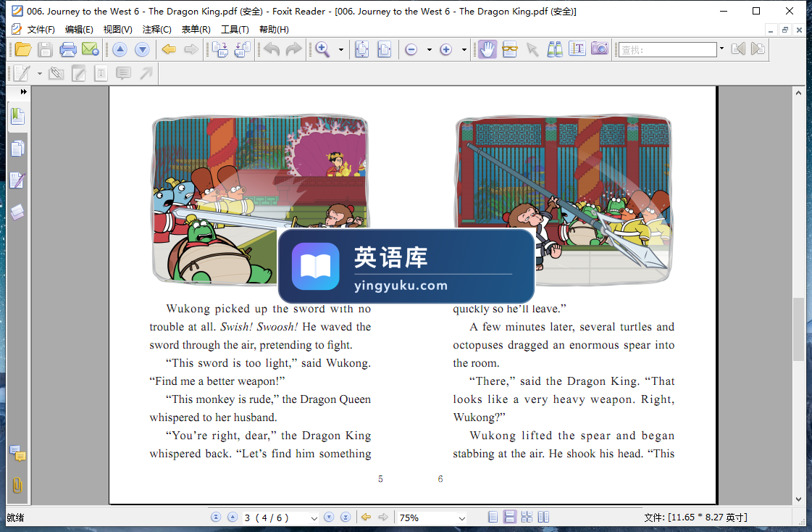Click the highlight annotation pencil icon
The width and height of the screenshot is (812, 532).
pos(79,73)
